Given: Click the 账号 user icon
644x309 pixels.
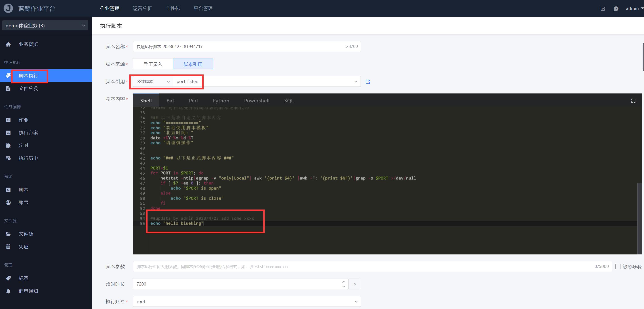Looking at the screenshot, I should coord(8,203).
